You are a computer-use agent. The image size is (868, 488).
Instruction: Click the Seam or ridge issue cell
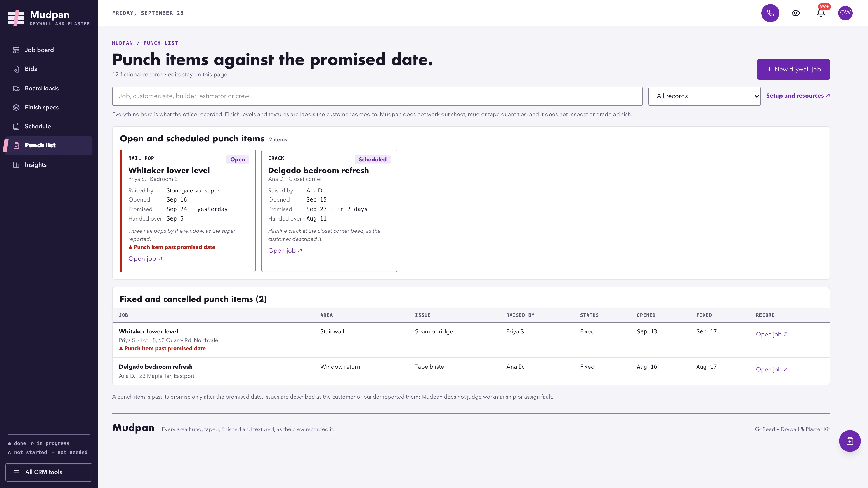tap(434, 331)
